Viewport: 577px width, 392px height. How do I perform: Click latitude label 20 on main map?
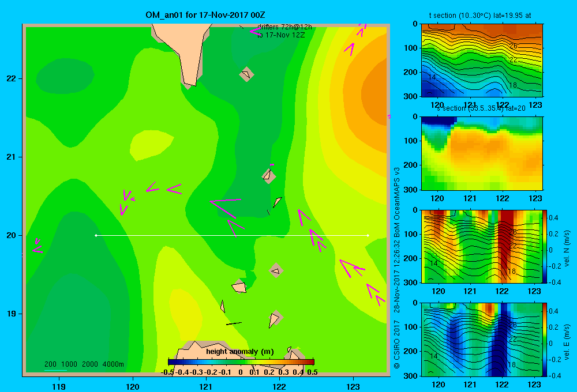pyautogui.click(x=12, y=235)
